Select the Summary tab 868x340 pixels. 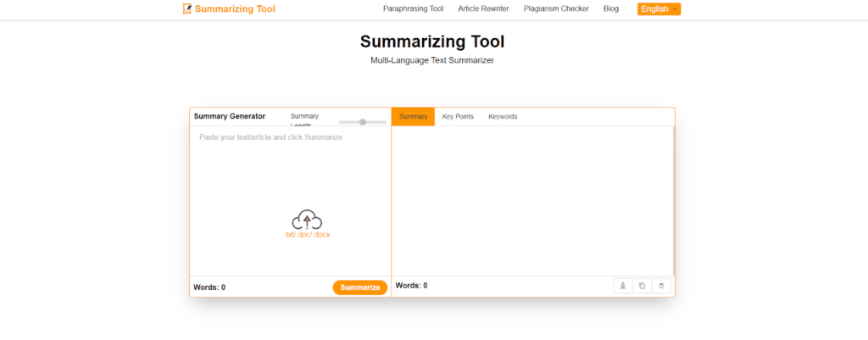tap(413, 116)
